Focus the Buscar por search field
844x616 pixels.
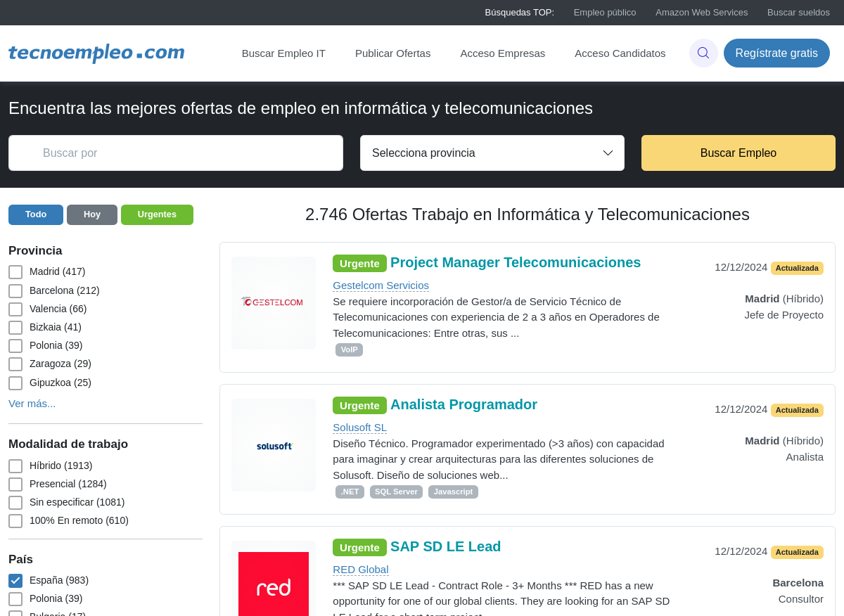(176, 153)
